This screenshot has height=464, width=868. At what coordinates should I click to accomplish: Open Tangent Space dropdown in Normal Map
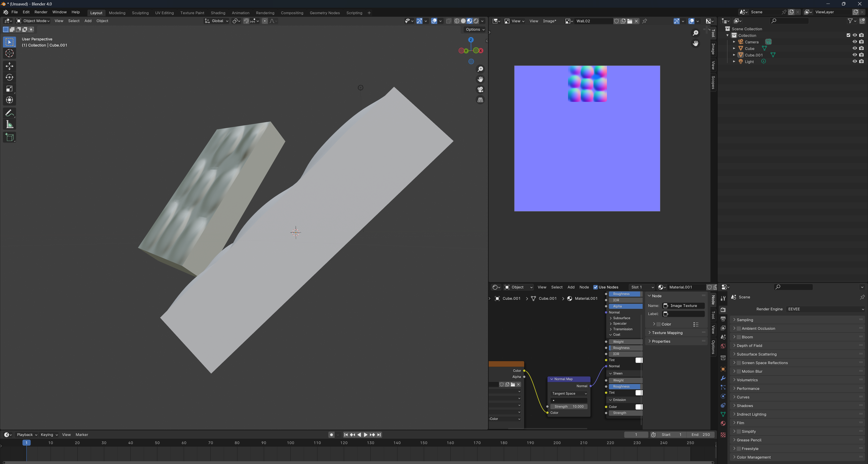coord(569,393)
